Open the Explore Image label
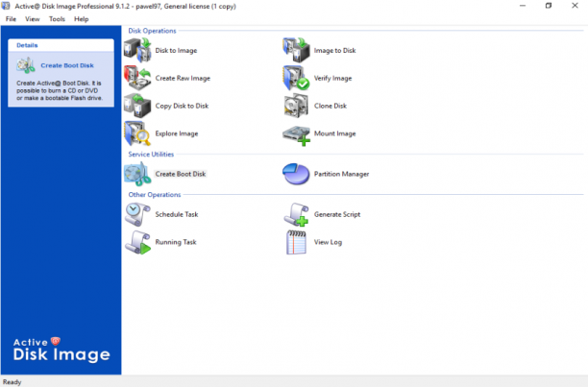The width and height of the screenshot is (588, 387). [177, 133]
